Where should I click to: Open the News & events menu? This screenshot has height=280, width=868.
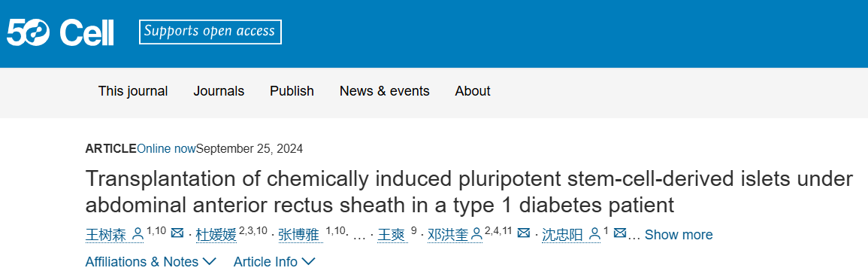click(x=385, y=91)
